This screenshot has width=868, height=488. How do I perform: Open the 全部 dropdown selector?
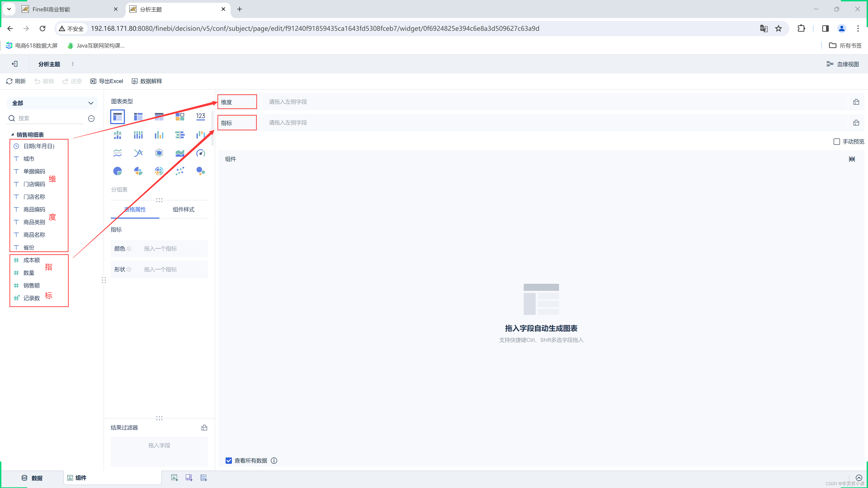(x=52, y=103)
